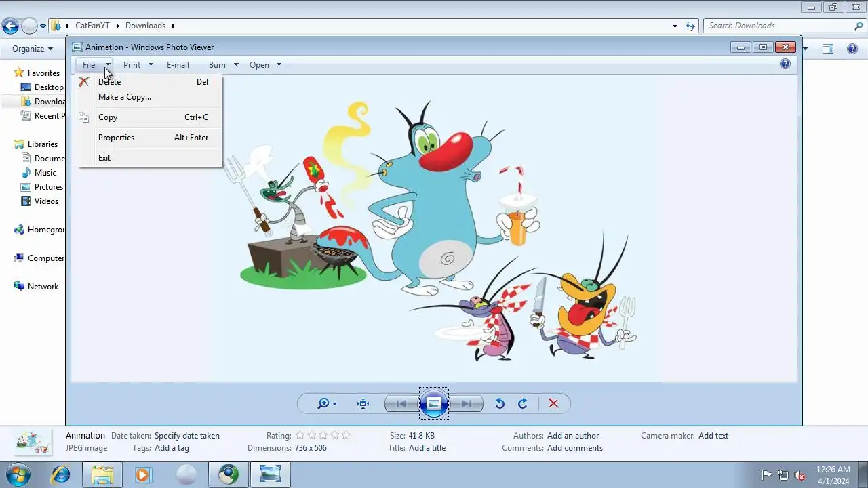Screen dimensions: 868x488
Task: Click Delete in the File menu
Action: pos(109,82)
